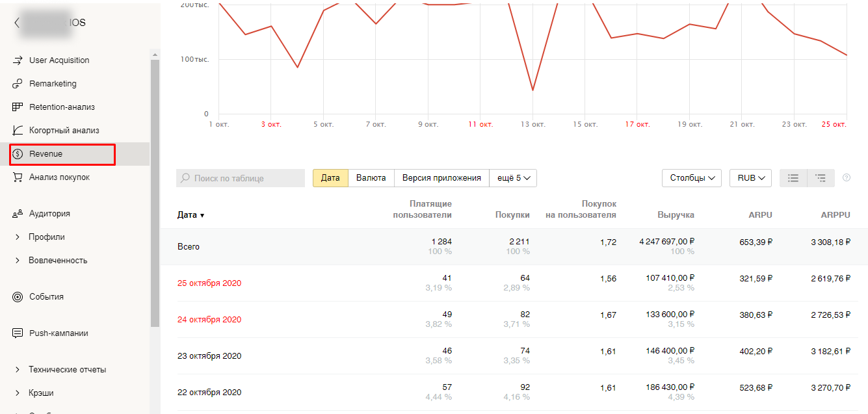Go back using the top-left arrow
This screenshot has height=414, width=868.
click(x=17, y=23)
